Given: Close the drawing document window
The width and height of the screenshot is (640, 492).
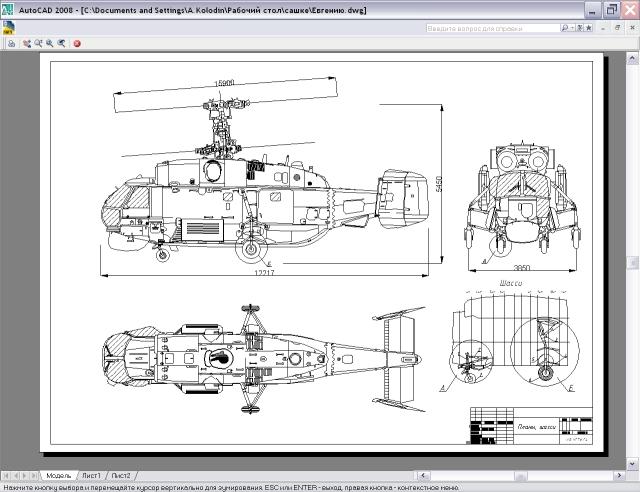Looking at the screenshot, I should pyautogui.click(x=632, y=28).
